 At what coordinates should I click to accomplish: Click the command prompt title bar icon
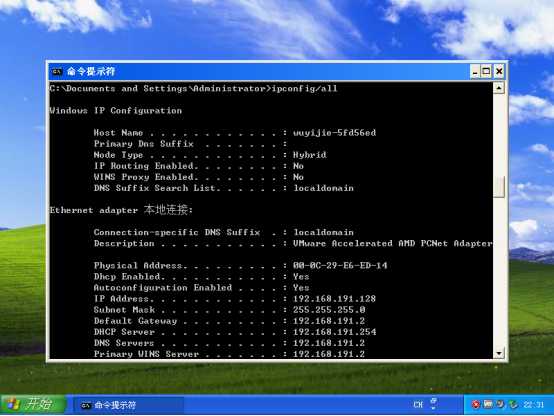point(57,72)
